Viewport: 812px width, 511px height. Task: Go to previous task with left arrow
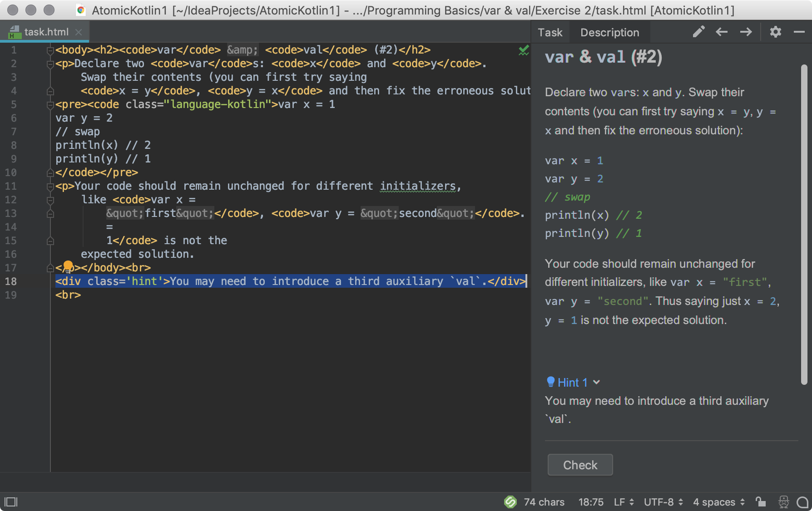(722, 32)
